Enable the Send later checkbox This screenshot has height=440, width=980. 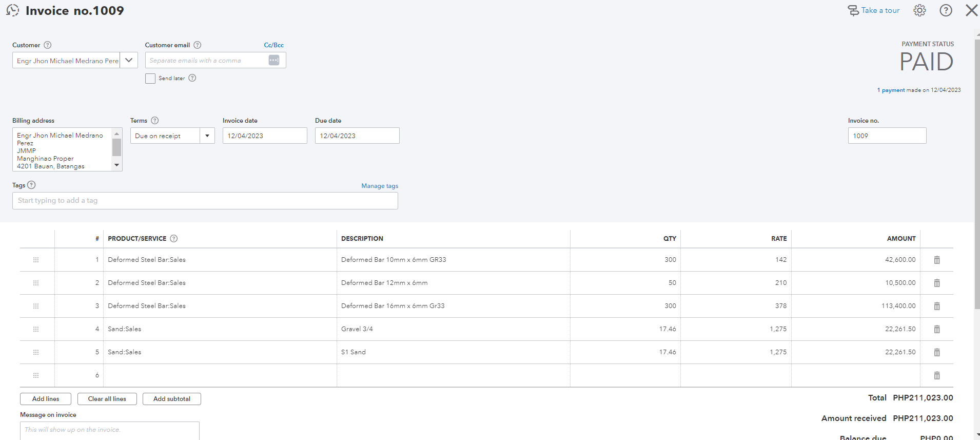point(150,79)
